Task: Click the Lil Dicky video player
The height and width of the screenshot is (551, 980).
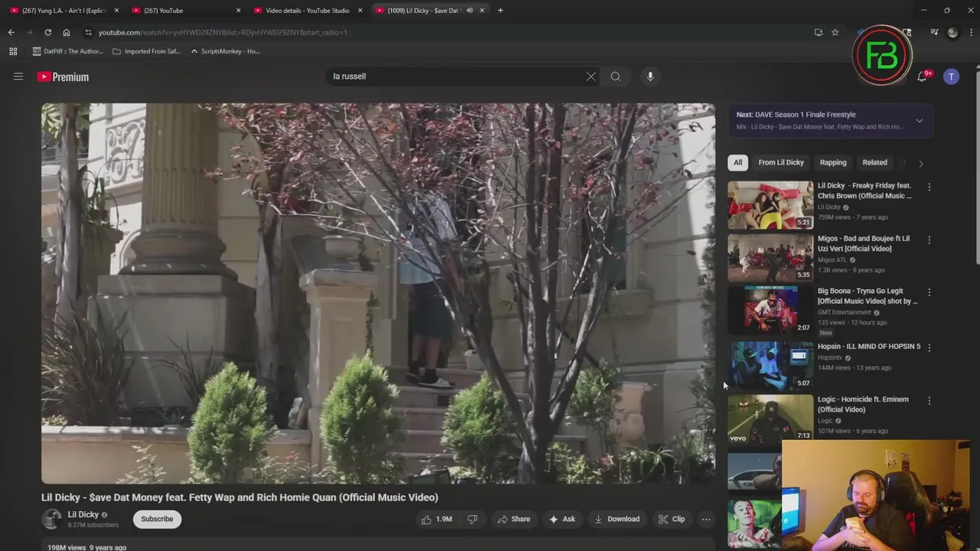Action: [x=378, y=293]
